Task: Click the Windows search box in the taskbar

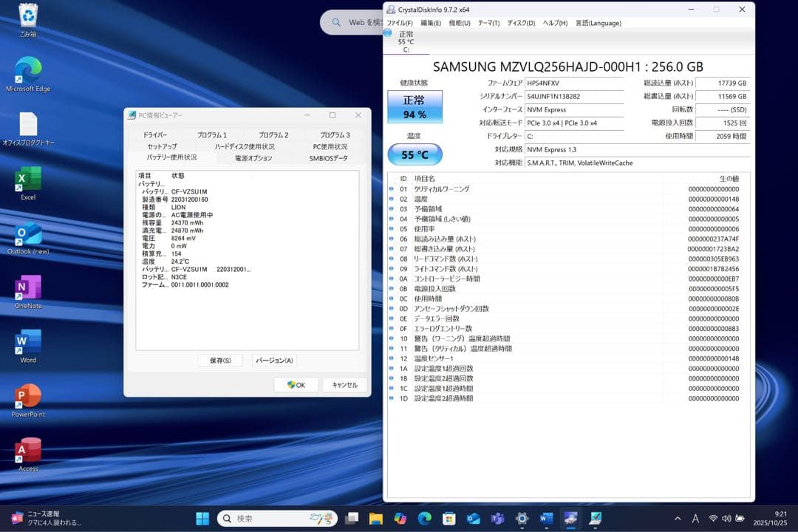Action: coord(277,518)
